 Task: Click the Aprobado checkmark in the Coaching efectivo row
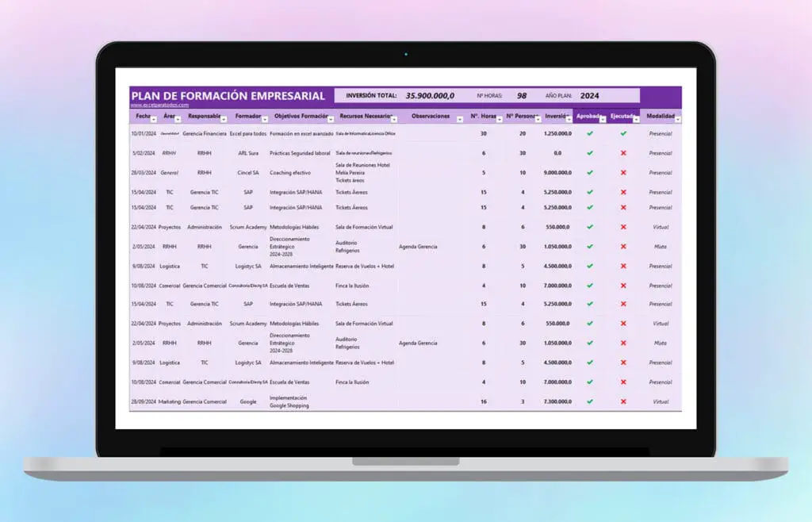point(589,172)
